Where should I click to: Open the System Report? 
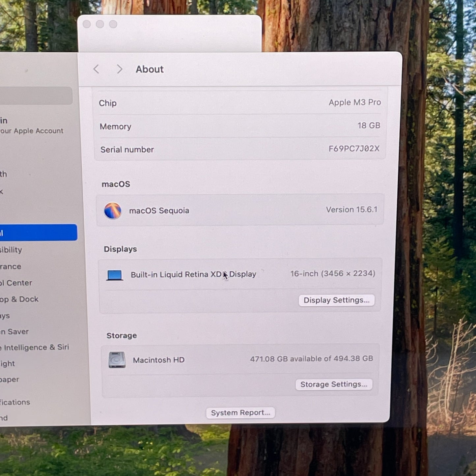tap(240, 413)
